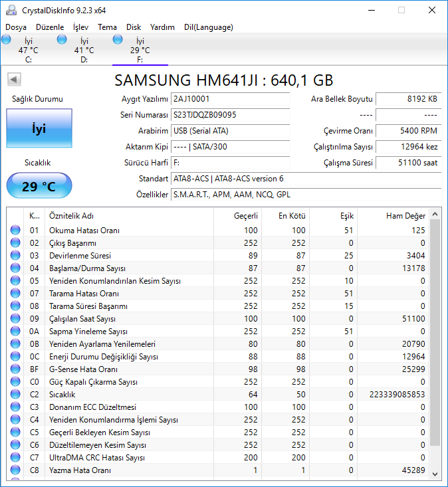This screenshot has height=487, width=448.
Task: Click status icon for Başlama/Durma Sayısı
Action: click(15, 268)
